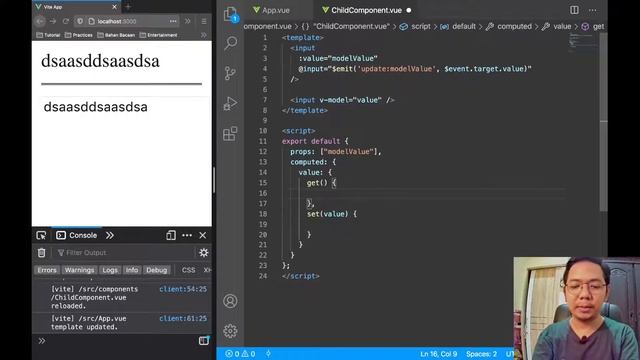Show site tracking protection shield
Screen dimensions: 640x360
(80, 21)
